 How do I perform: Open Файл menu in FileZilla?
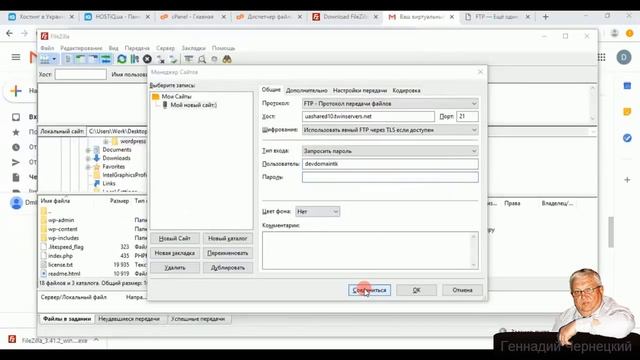(47, 48)
